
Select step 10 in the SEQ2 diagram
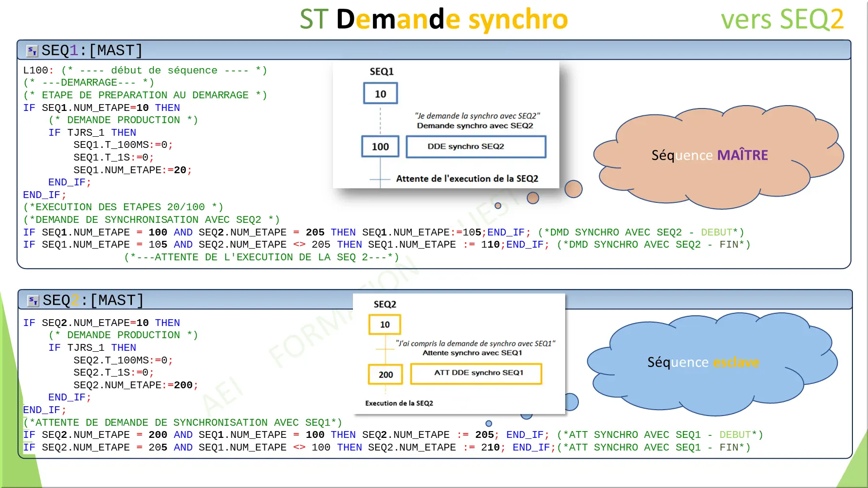point(385,324)
